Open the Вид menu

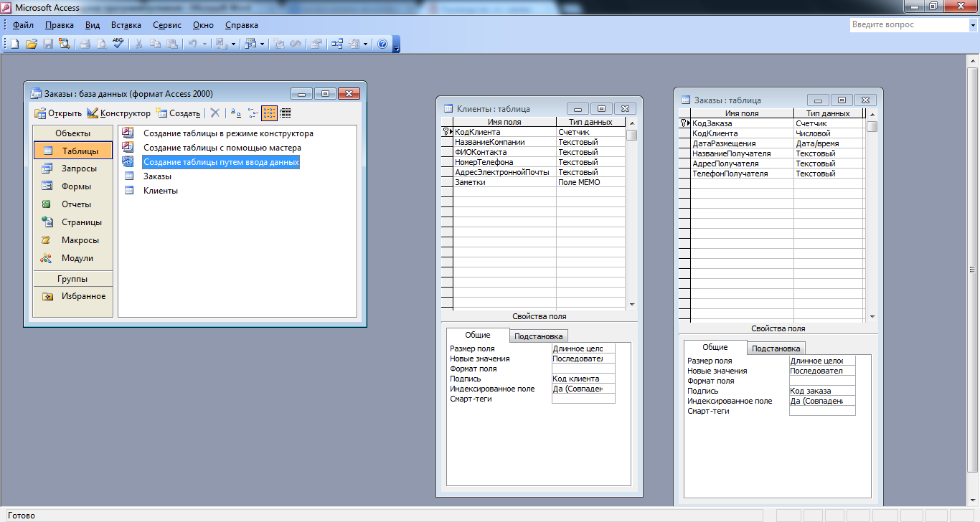click(x=93, y=24)
